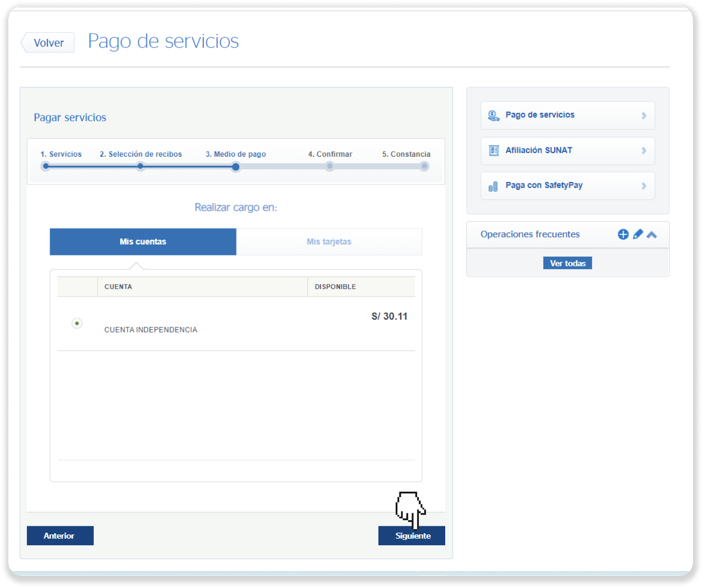
Task: Click step 2 Selección de recibos marker
Action: [140, 166]
